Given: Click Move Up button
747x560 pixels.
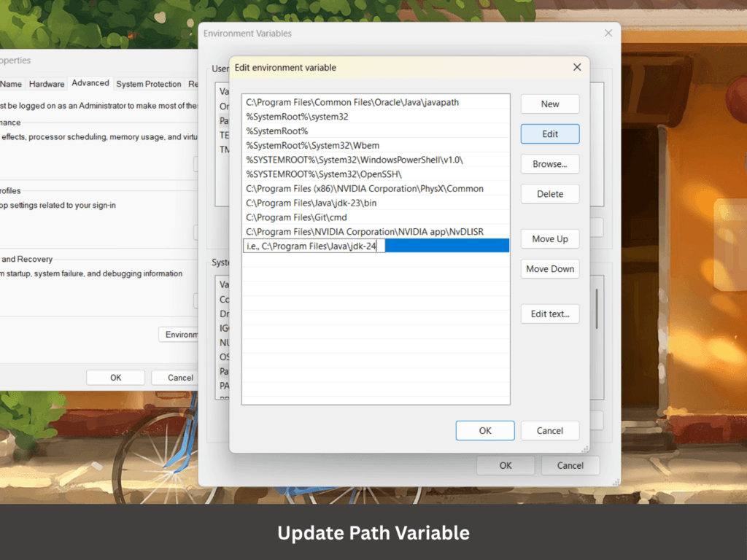Looking at the screenshot, I should tap(549, 239).
